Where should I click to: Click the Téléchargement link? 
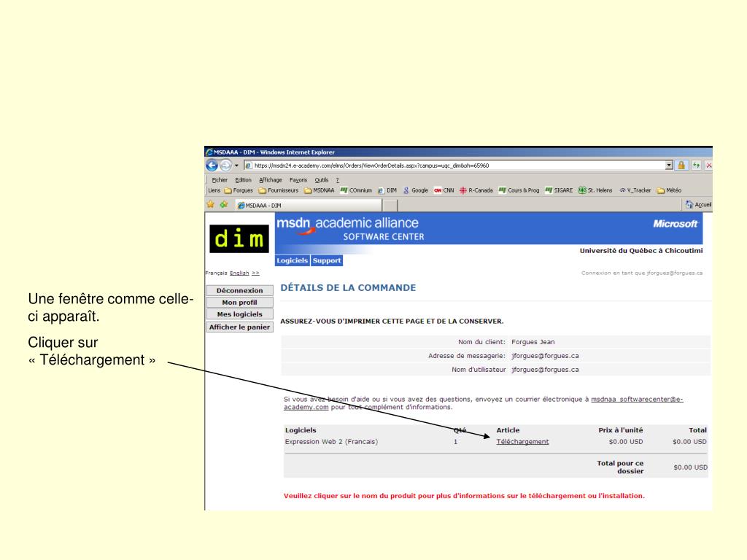tap(522, 442)
